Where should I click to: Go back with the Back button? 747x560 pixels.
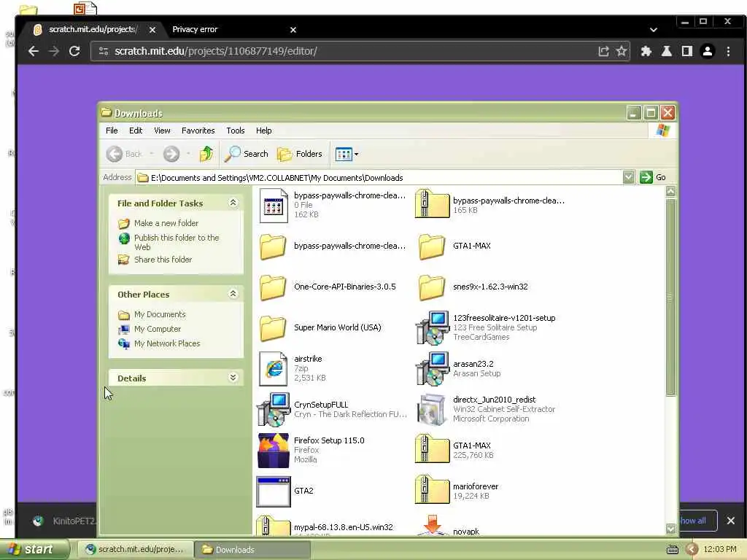point(124,154)
